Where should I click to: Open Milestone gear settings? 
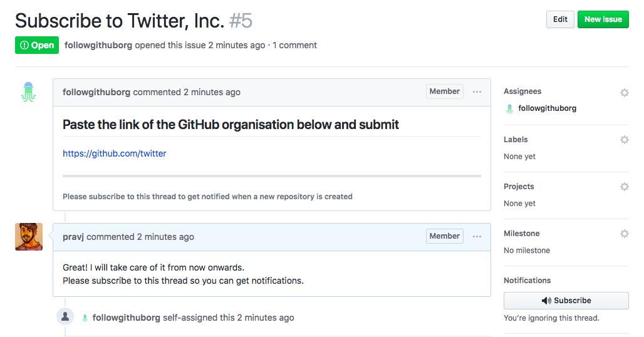coord(624,234)
